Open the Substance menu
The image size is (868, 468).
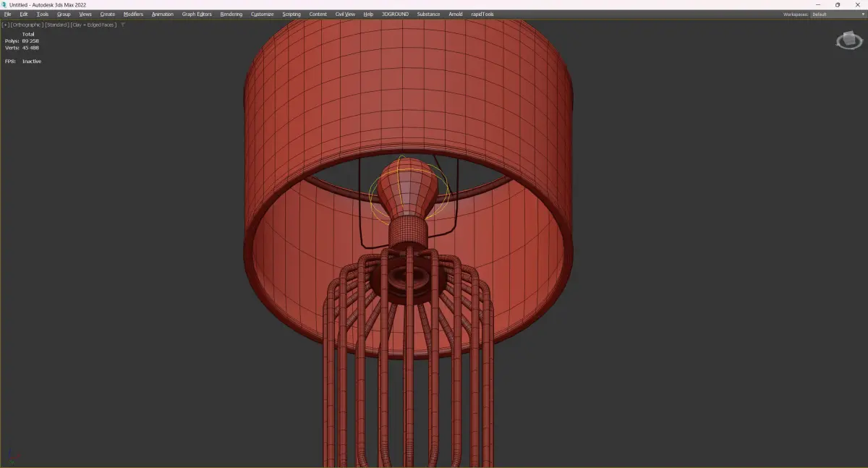[x=428, y=14]
